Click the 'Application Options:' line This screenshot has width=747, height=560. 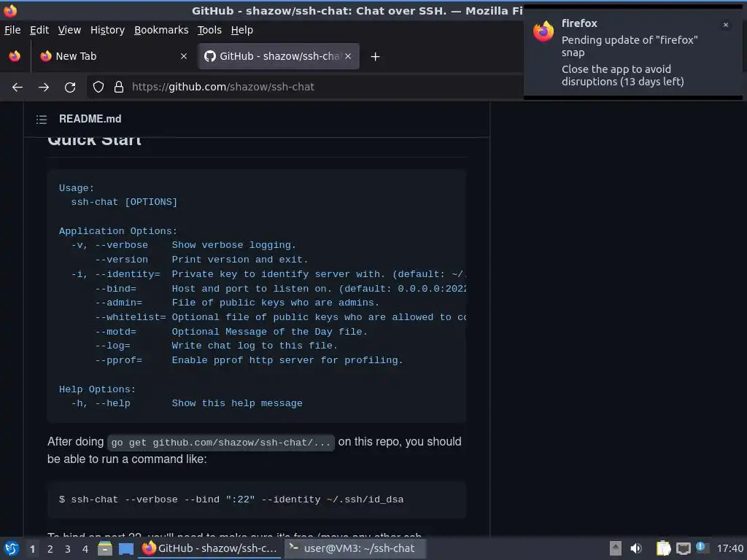point(118,231)
